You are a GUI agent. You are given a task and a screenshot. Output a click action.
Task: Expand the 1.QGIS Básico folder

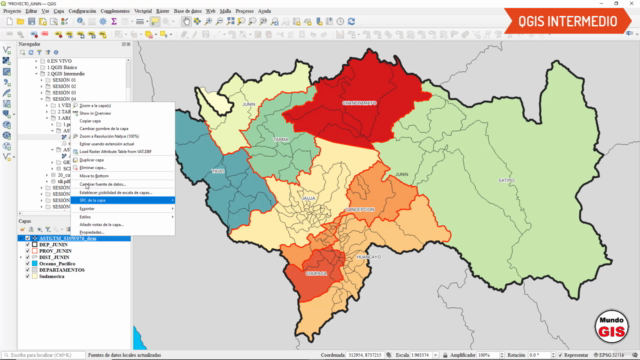click(x=36, y=67)
